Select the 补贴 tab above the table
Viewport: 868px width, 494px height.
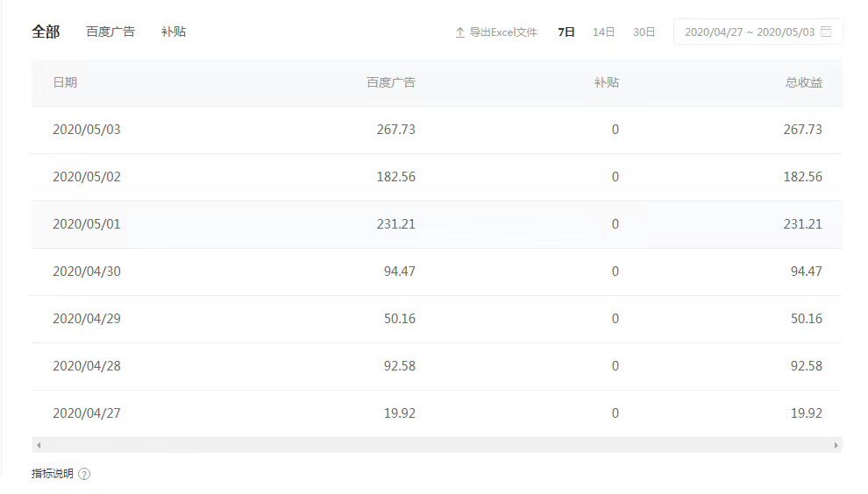click(x=174, y=32)
